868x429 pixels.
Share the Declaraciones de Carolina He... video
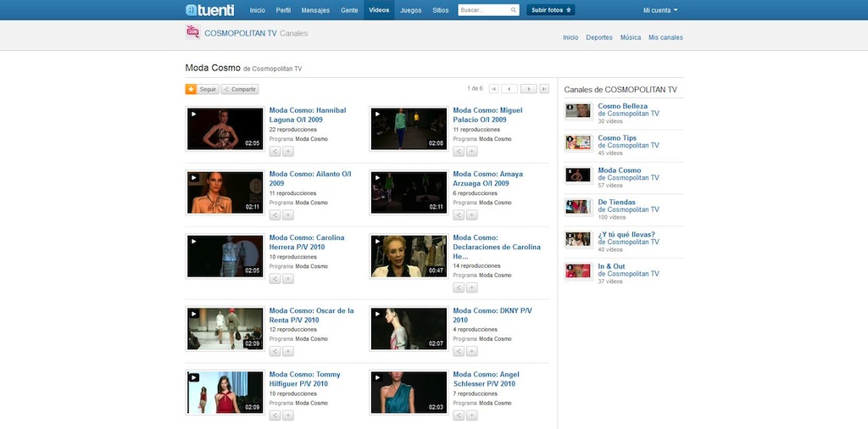(459, 287)
